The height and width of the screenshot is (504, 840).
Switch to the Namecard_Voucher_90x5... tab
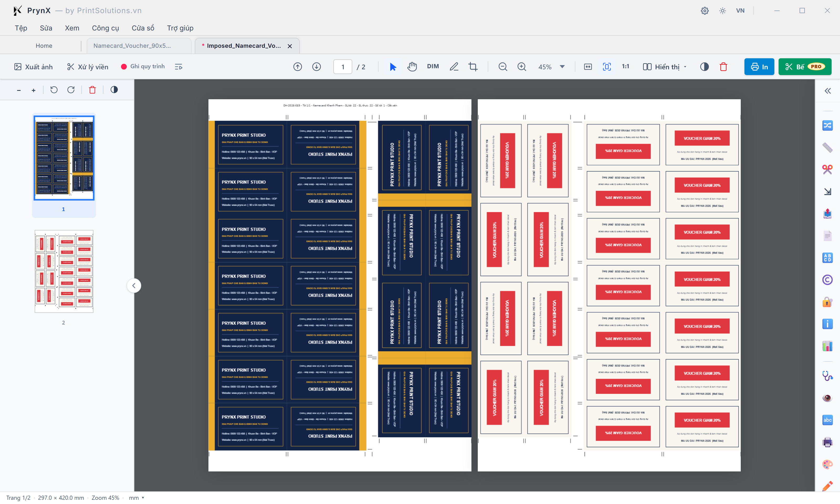coord(139,45)
